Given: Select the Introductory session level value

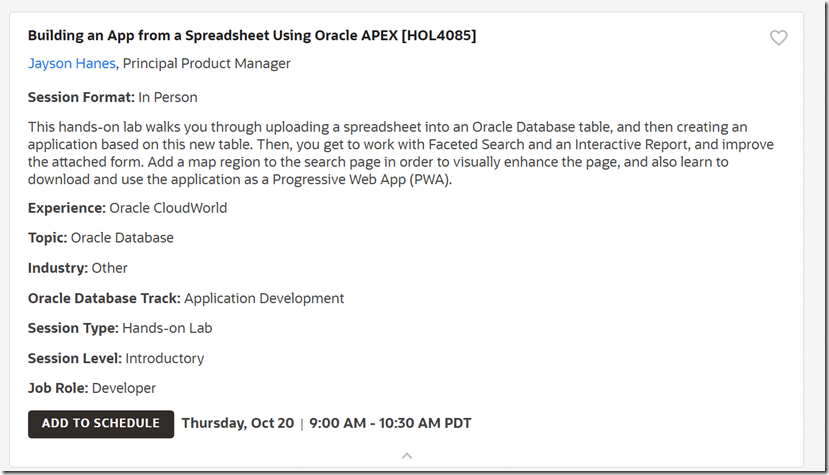Looking at the screenshot, I should coord(165,358).
